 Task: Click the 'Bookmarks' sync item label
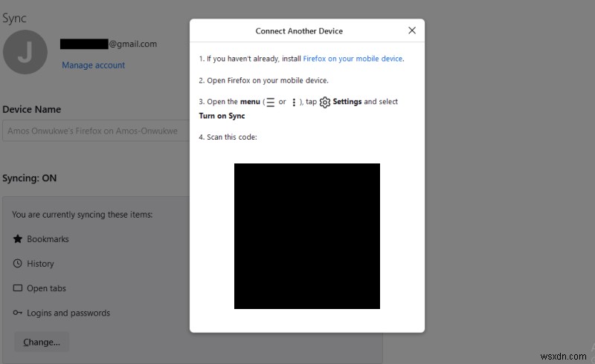[48, 239]
